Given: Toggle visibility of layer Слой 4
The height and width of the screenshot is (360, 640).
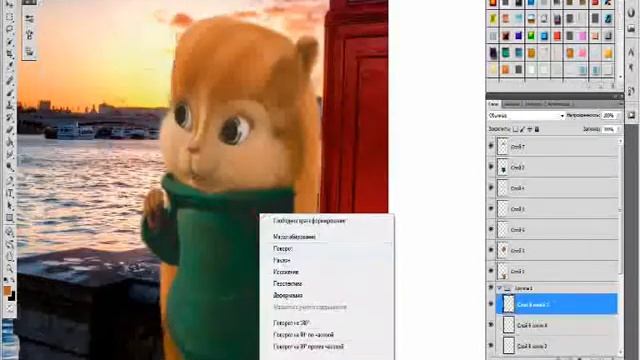Looking at the screenshot, I should point(491,187).
